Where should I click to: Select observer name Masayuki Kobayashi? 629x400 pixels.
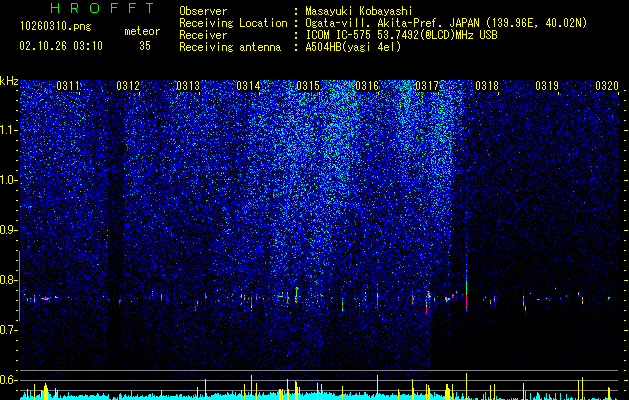[359, 11]
